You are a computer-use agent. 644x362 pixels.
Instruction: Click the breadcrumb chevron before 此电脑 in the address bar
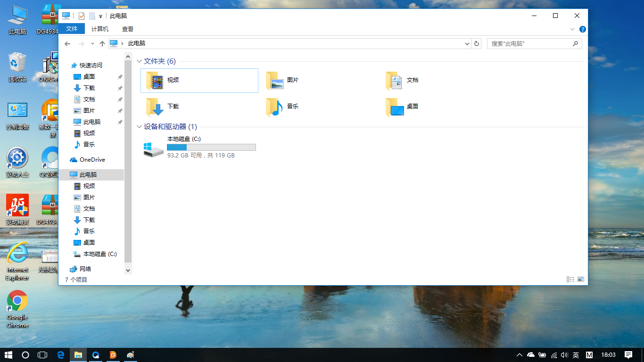[123, 43]
